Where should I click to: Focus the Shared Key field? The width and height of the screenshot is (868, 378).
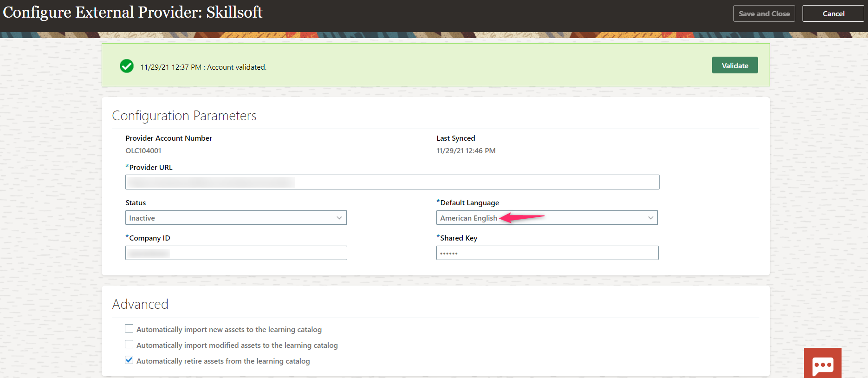547,253
